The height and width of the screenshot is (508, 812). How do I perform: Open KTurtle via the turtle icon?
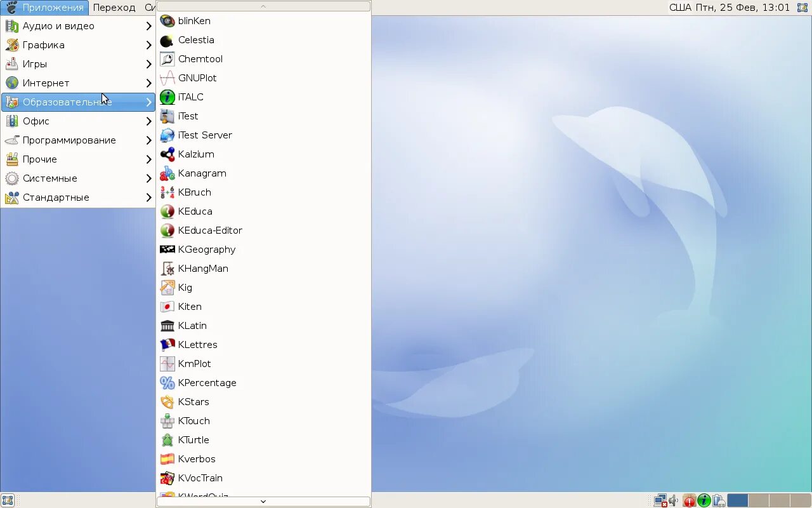pos(167,440)
